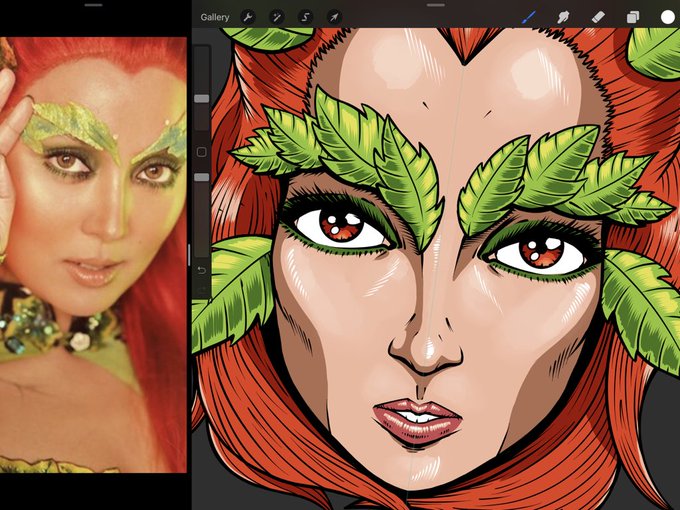The image size is (680, 510).
Task: Open the Actions wrench menu
Action: pyautogui.click(x=248, y=17)
